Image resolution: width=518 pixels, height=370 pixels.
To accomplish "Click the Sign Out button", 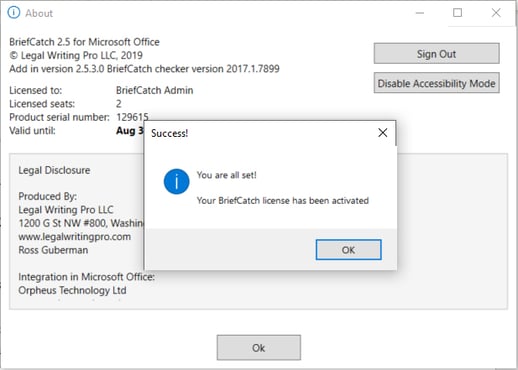I will [x=436, y=54].
